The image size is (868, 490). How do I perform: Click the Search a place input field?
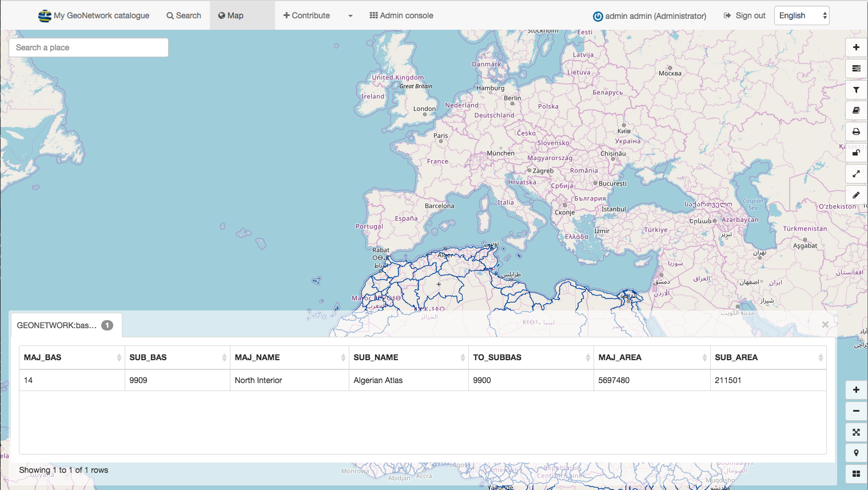pos(88,47)
